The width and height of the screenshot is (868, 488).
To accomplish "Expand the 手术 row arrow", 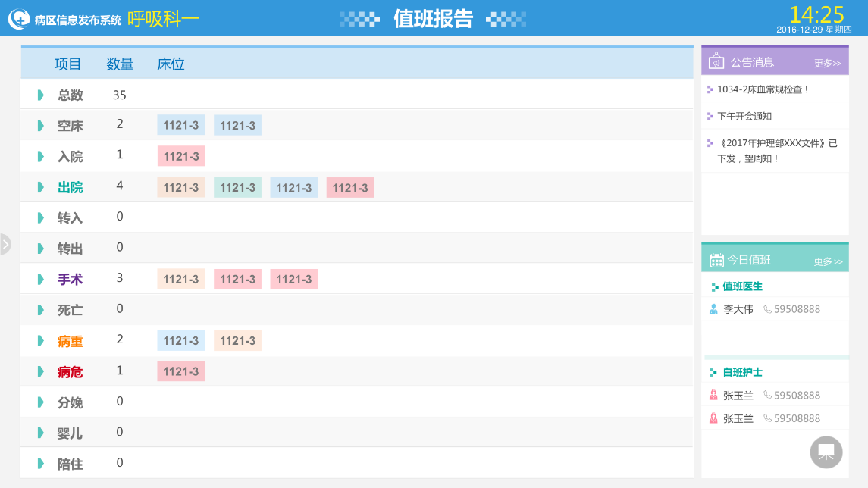I will (x=41, y=279).
